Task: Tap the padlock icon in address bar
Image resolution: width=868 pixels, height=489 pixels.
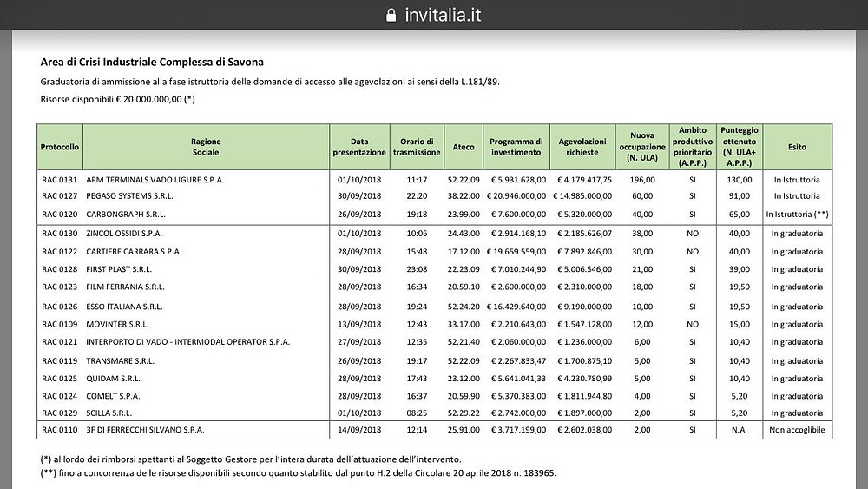Action: point(391,15)
